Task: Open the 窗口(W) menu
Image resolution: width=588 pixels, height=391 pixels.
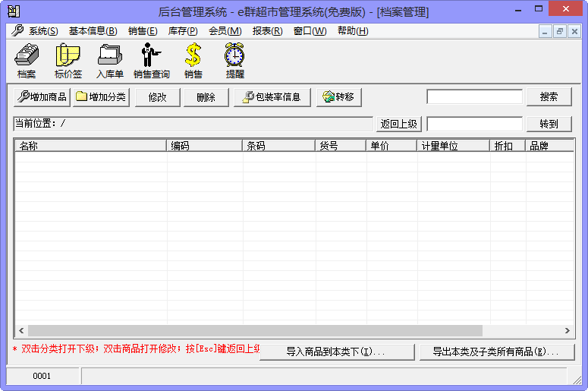Action: pyautogui.click(x=310, y=31)
